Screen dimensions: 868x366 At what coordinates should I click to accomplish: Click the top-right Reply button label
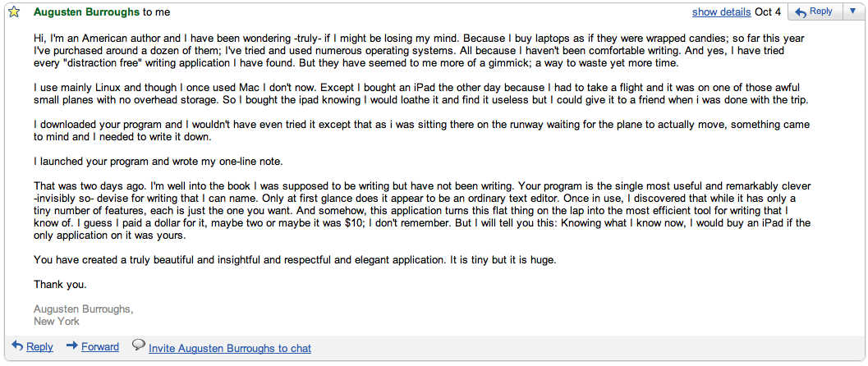tap(820, 11)
